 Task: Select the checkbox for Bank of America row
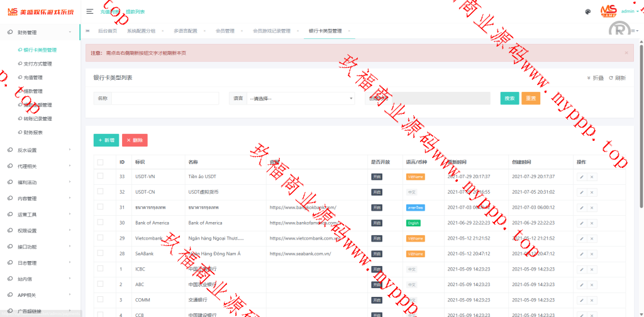[x=100, y=223]
